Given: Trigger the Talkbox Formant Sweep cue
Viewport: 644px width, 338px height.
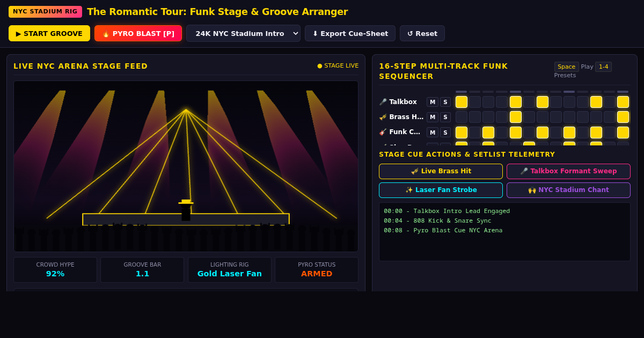Looking at the screenshot, I should pos(568,171).
